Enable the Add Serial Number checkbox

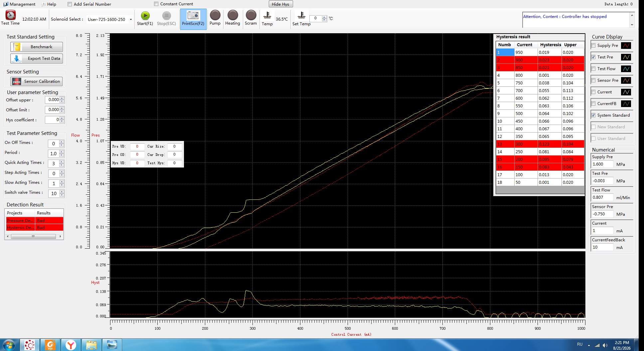(x=70, y=4)
